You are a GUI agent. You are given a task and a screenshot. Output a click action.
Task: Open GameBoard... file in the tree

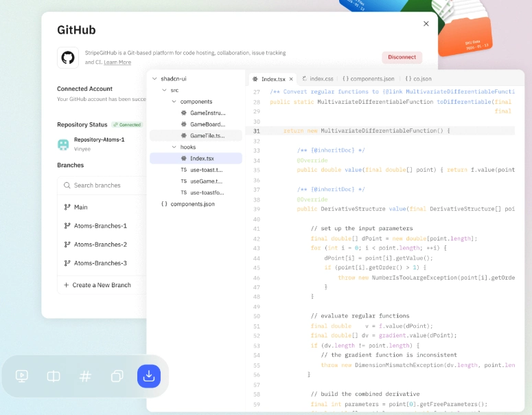[196, 124]
